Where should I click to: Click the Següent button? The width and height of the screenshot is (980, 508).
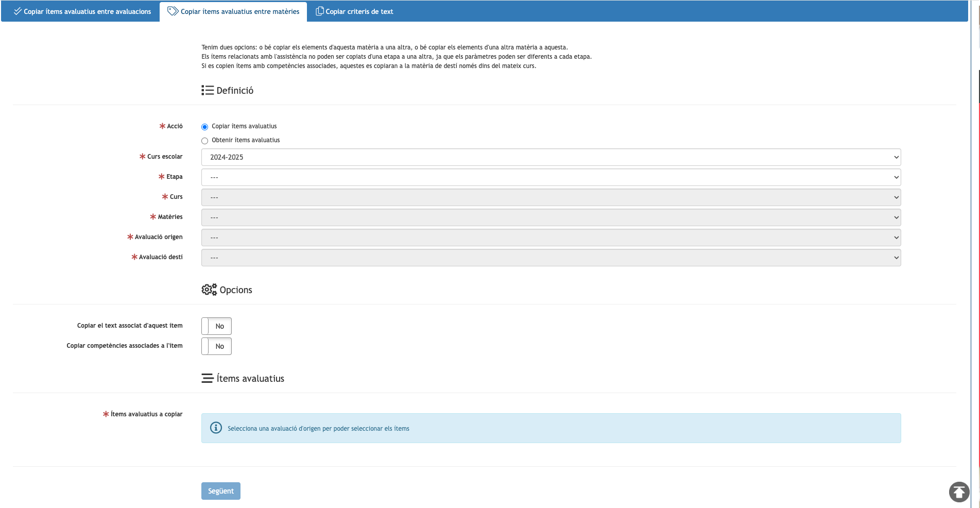click(x=221, y=491)
